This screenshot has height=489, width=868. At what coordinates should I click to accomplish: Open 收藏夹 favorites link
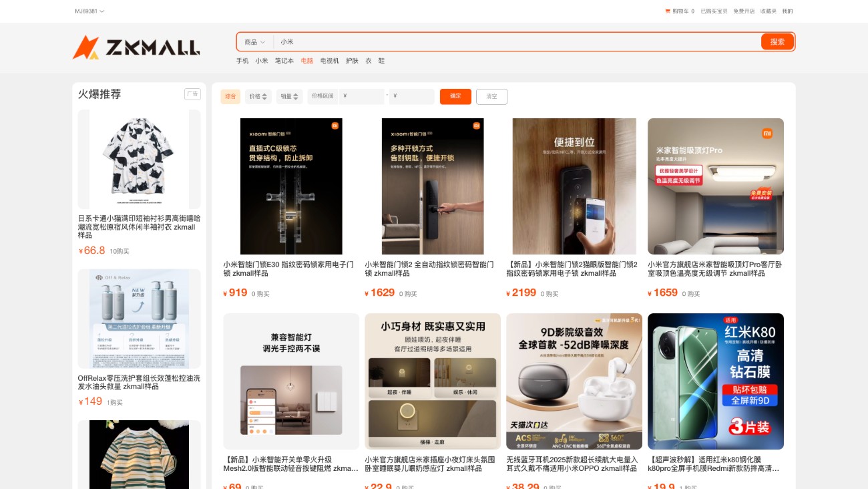769,11
